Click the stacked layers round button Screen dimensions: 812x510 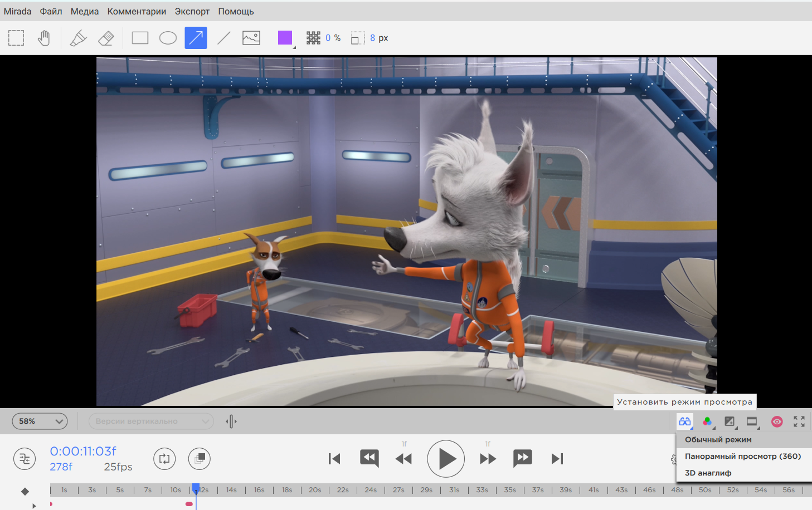pos(200,459)
